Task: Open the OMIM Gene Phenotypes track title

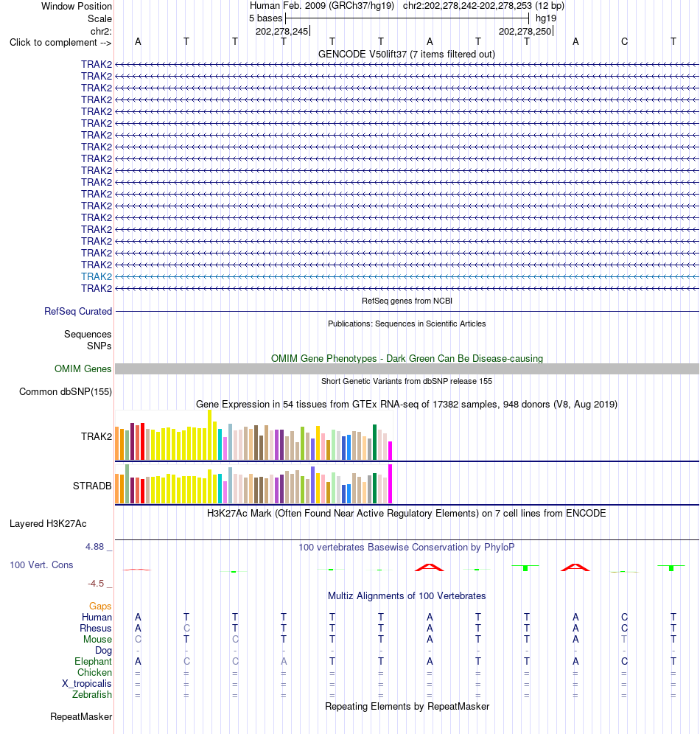Action: (x=407, y=359)
